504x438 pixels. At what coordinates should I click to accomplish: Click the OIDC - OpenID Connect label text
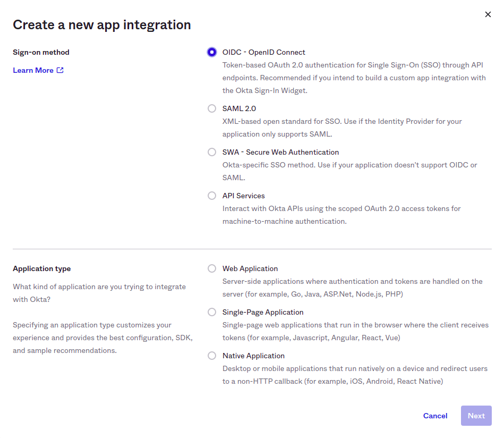pyautogui.click(x=263, y=52)
